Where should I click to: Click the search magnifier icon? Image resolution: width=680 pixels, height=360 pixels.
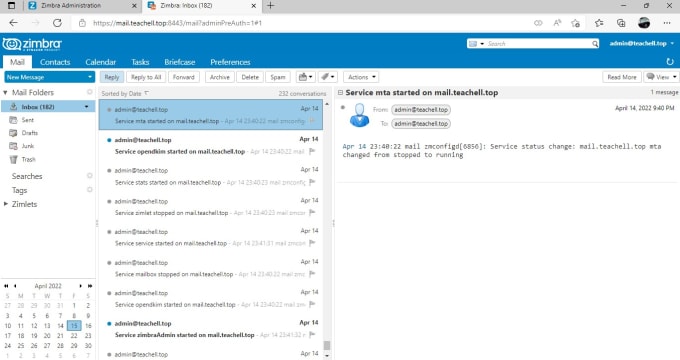(x=595, y=44)
